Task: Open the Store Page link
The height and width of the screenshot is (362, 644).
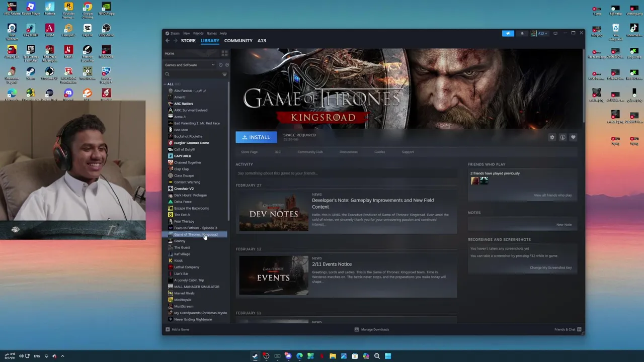Action: [249, 152]
